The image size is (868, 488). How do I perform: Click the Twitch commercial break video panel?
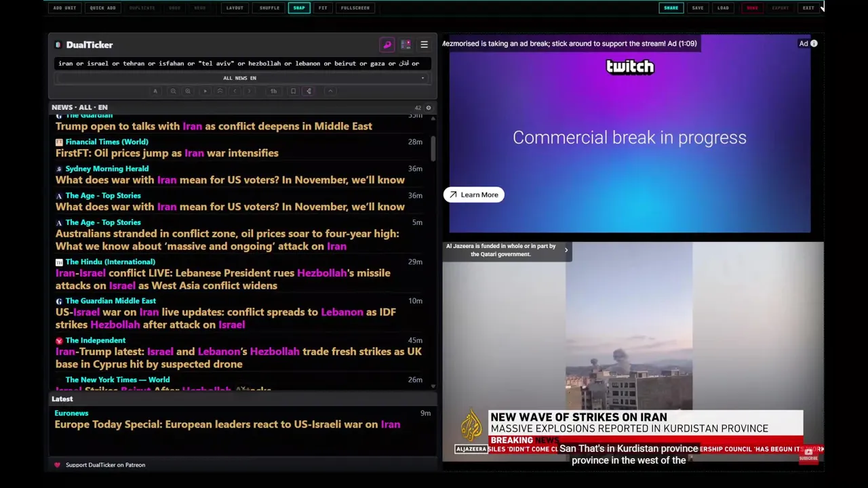[x=630, y=134]
